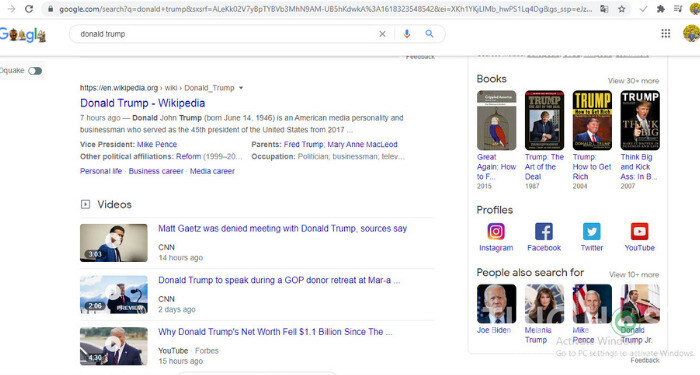Viewport: 700px width, 375px height.
Task: Open the Donald Trump Jr. photo
Action: click(x=640, y=304)
